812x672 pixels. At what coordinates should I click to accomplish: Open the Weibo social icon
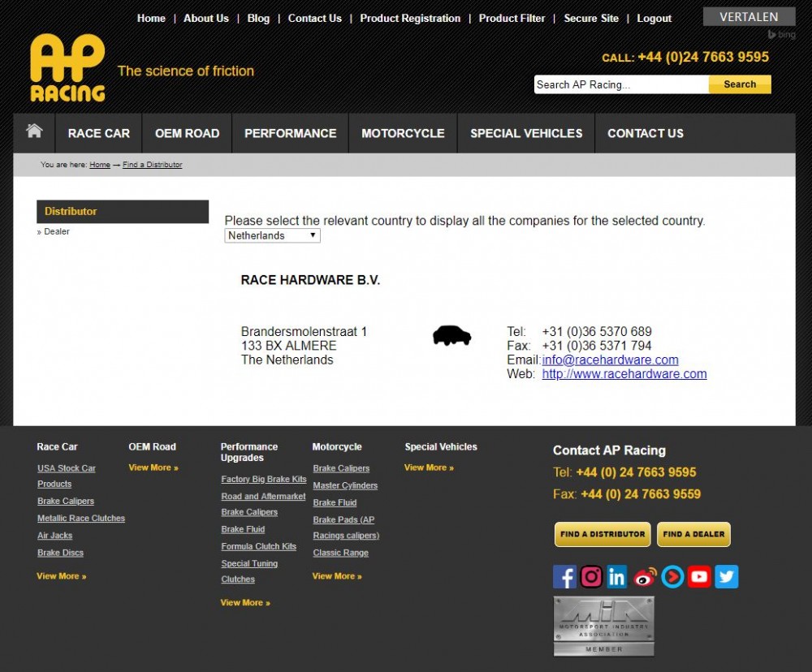pos(645,577)
